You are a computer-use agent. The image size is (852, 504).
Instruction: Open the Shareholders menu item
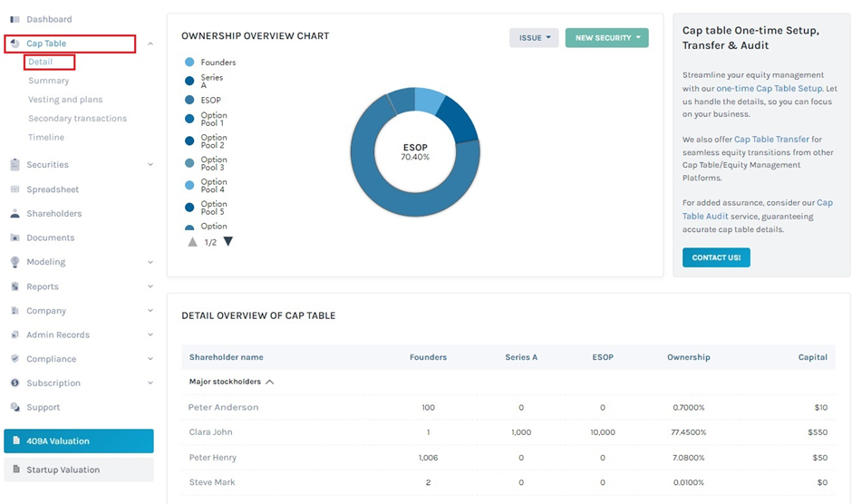click(53, 213)
